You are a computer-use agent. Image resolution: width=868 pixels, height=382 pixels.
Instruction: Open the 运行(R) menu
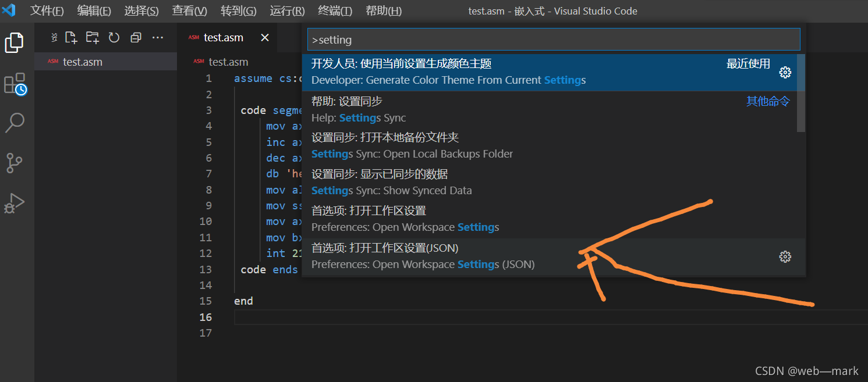(x=287, y=11)
